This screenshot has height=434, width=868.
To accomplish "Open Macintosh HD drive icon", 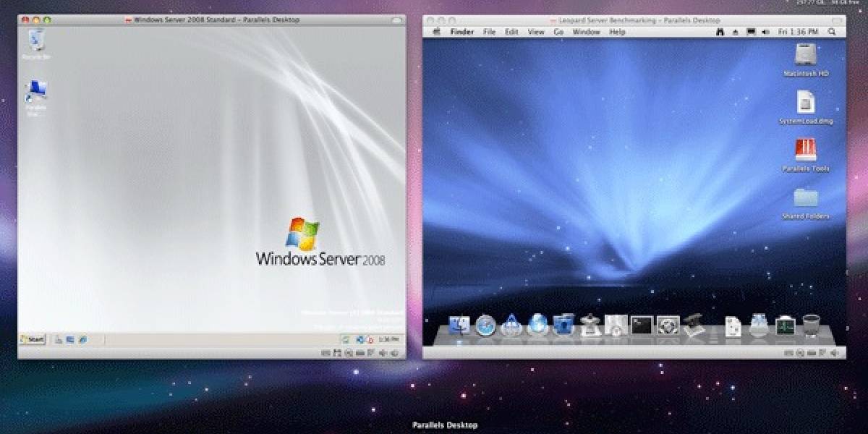I will click(x=806, y=59).
